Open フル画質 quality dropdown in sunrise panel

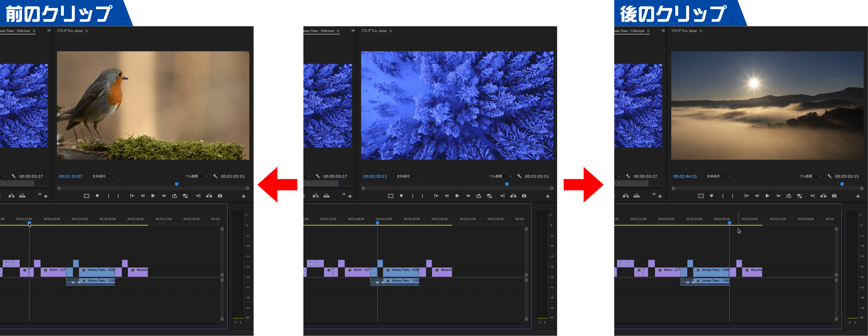[x=811, y=176]
